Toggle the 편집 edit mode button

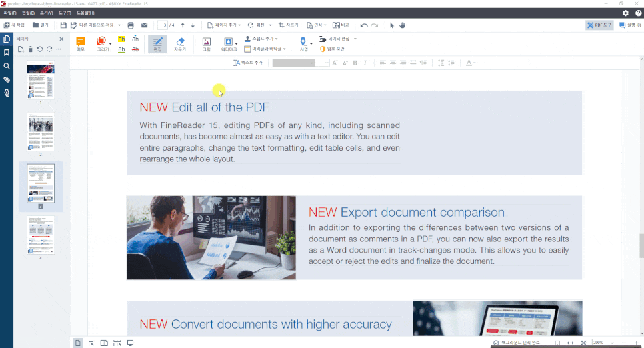click(157, 44)
